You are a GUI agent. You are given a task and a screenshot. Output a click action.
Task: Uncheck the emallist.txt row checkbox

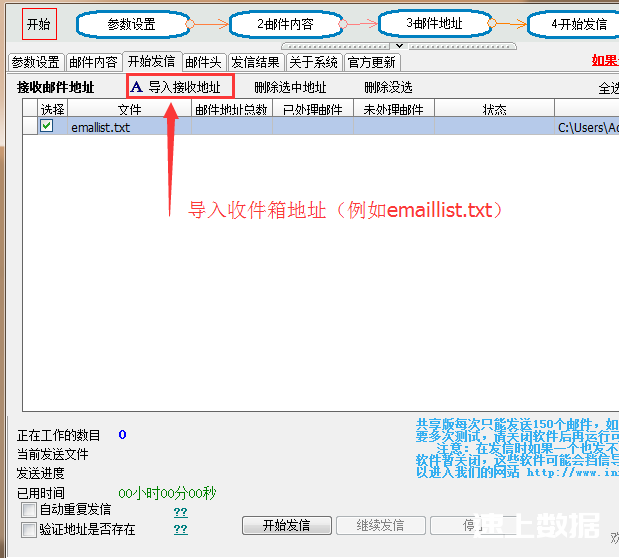[47, 126]
